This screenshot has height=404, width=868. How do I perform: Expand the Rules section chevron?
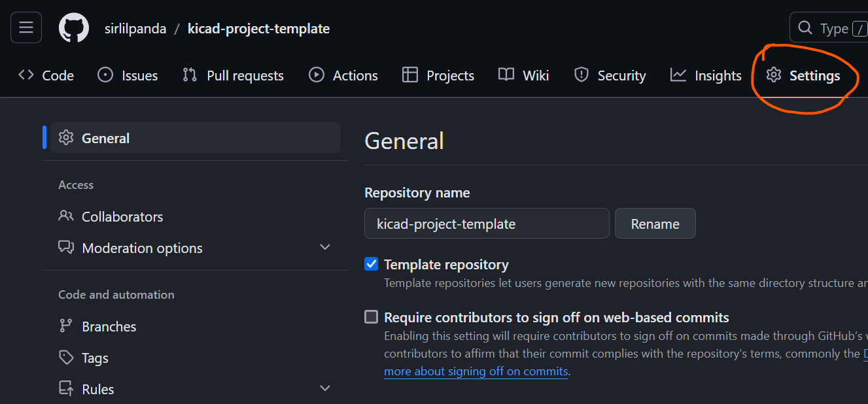(x=325, y=388)
